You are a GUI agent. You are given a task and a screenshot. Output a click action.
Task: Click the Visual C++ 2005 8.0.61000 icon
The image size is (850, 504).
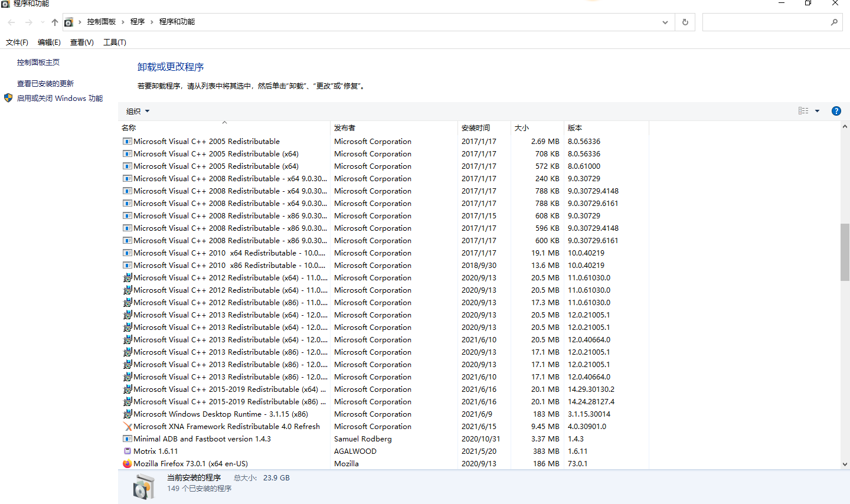point(127,166)
